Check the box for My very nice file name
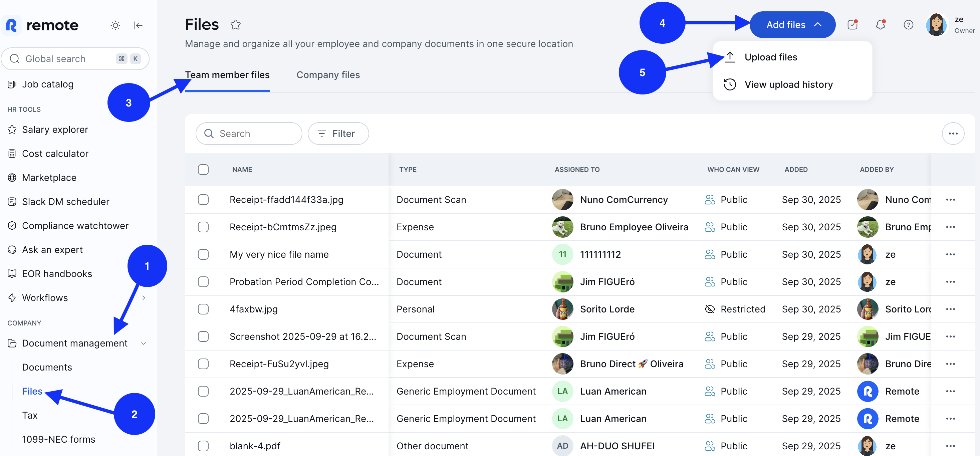The height and width of the screenshot is (456, 980). [x=203, y=254]
